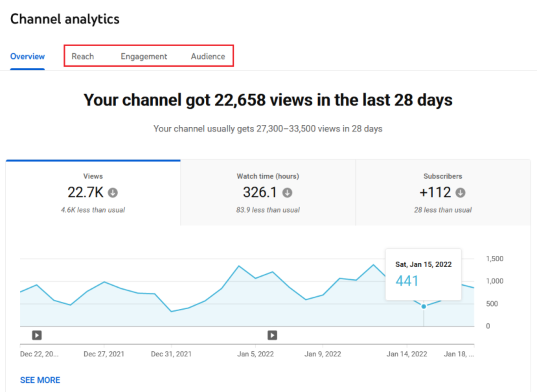Screen dimensions: 537x392
Task: Open the Engagement tab
Action: coord(144,56)
